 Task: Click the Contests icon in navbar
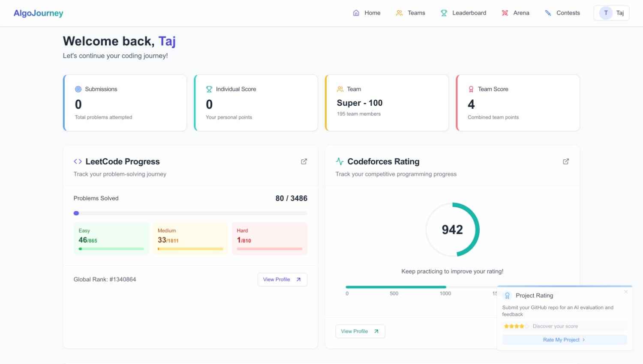click(548, 13)
